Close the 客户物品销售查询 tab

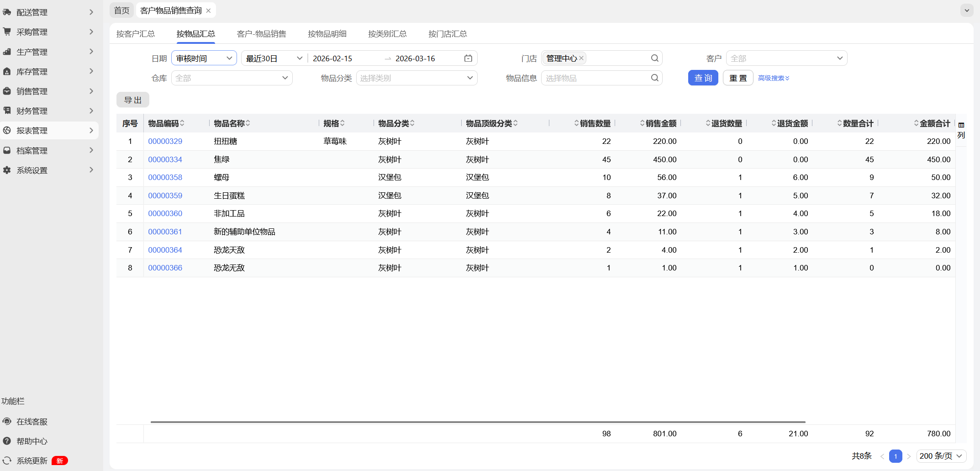(x=209, y=11)
